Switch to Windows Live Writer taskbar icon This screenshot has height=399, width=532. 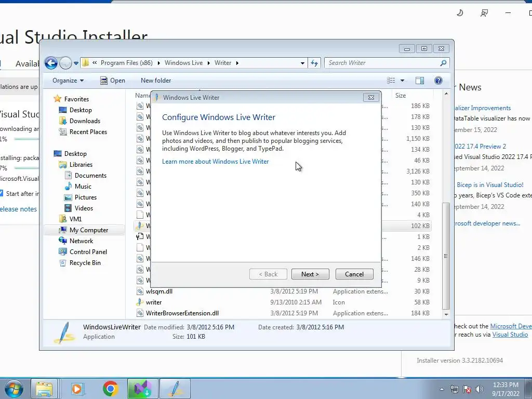[x=175, y=389]
